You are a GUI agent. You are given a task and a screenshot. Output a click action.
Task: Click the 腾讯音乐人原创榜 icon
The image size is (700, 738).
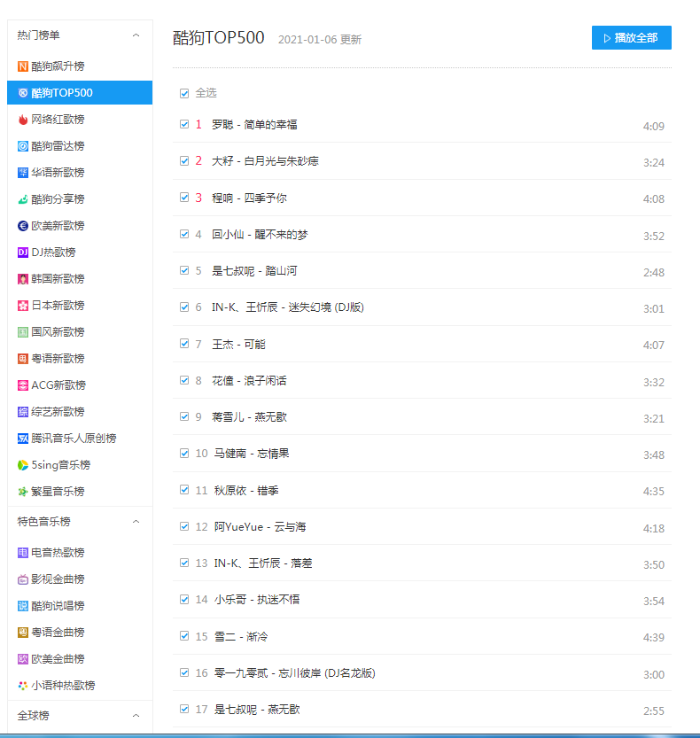click(x=23, y=439)
